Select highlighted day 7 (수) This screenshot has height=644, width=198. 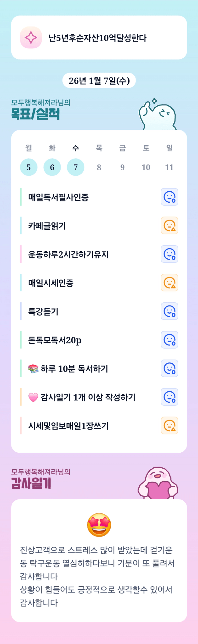pos(76,167)
